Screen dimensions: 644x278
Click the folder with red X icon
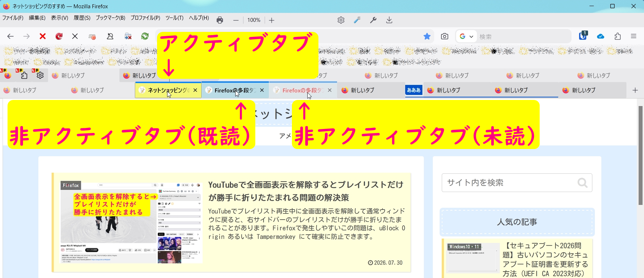click(128, 36)
